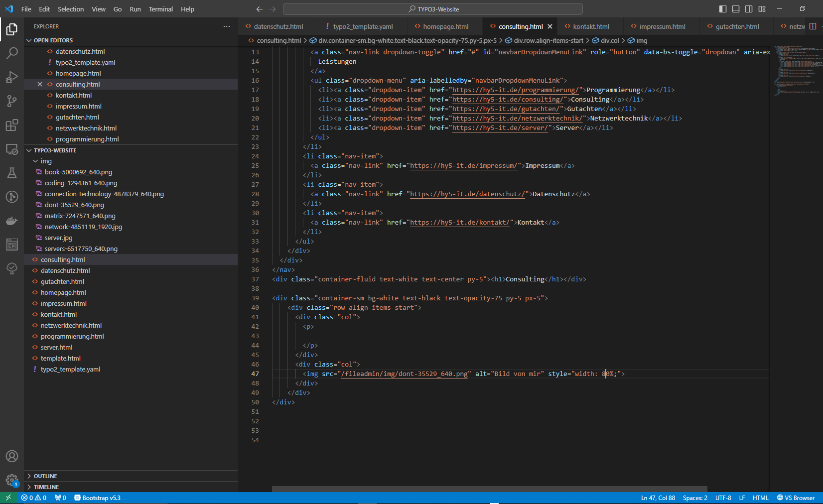Open the Edit menu

(x=44, y=9)
